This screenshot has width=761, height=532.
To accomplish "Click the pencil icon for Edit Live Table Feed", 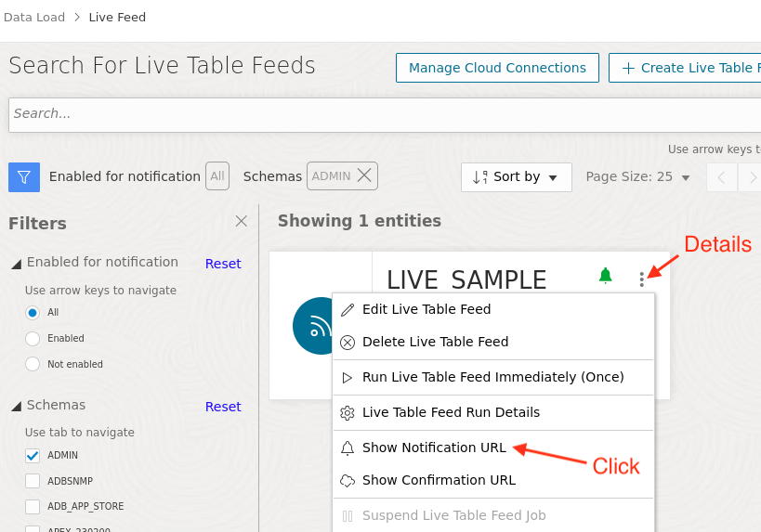I will 348,310.
